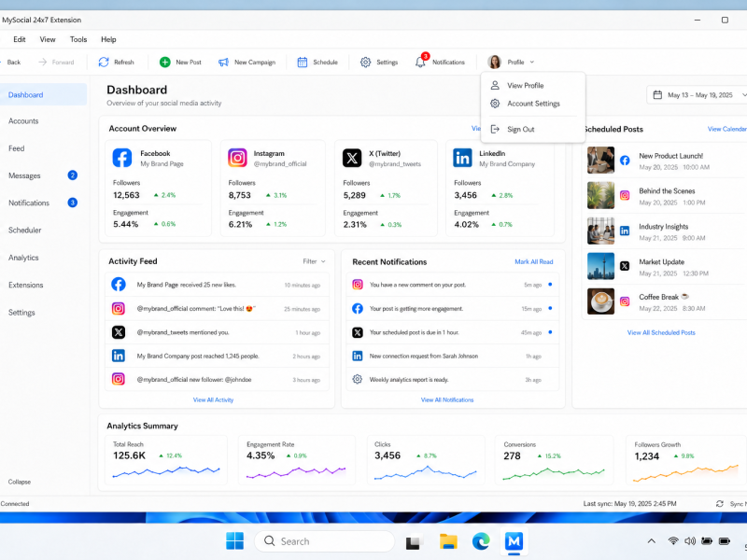Click the X icon of the mentioned you activity
Screen dimensions: 747x560
119,332
